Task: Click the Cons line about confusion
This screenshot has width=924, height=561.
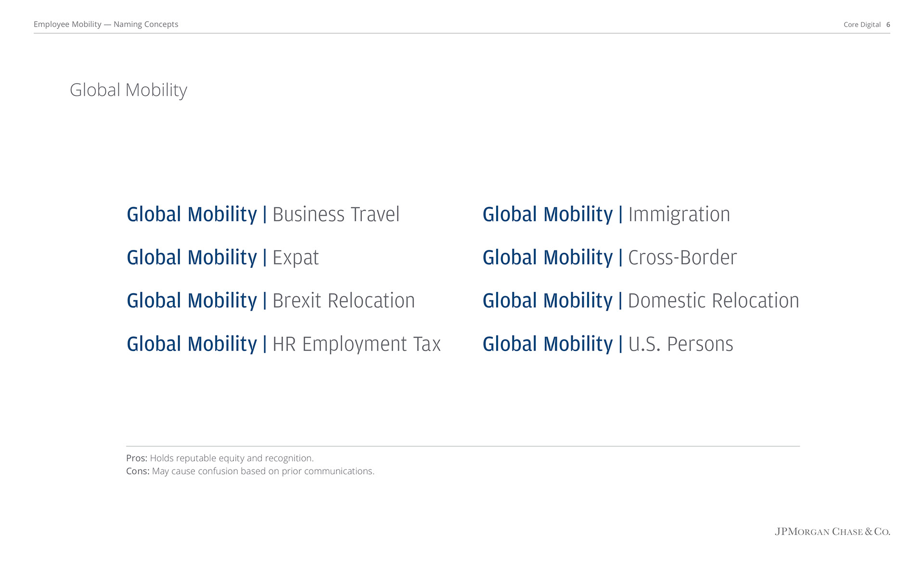Action: (x=250, y=471)
